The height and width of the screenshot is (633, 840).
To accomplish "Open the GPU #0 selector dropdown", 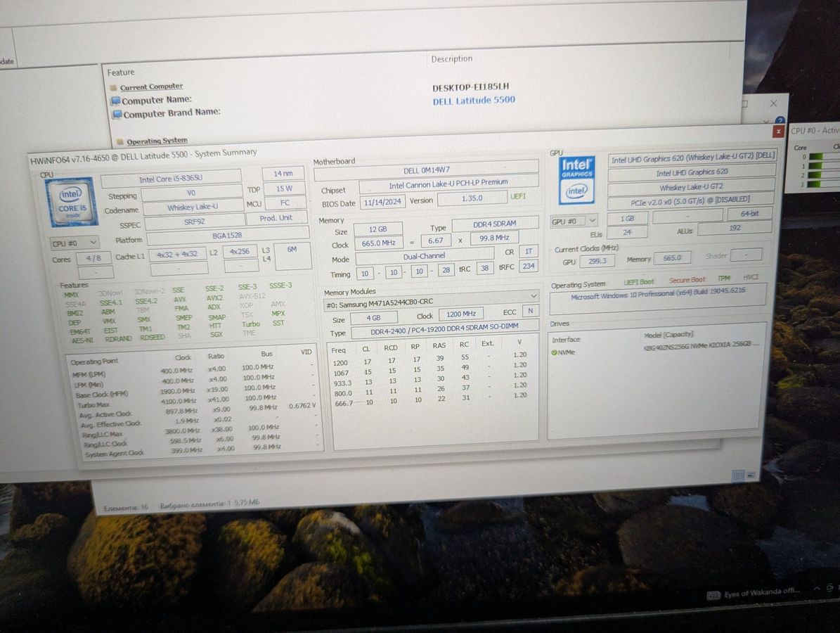I will pyautogui.click(x=574, y=221).
